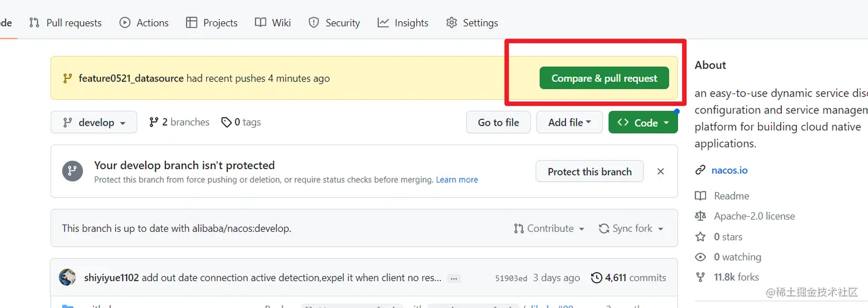Image resolution: width=868 pixels, height=308 pixels.
Task: Click 'Your develop branch isn't protected' heading
Action: (x=184, y=165)
